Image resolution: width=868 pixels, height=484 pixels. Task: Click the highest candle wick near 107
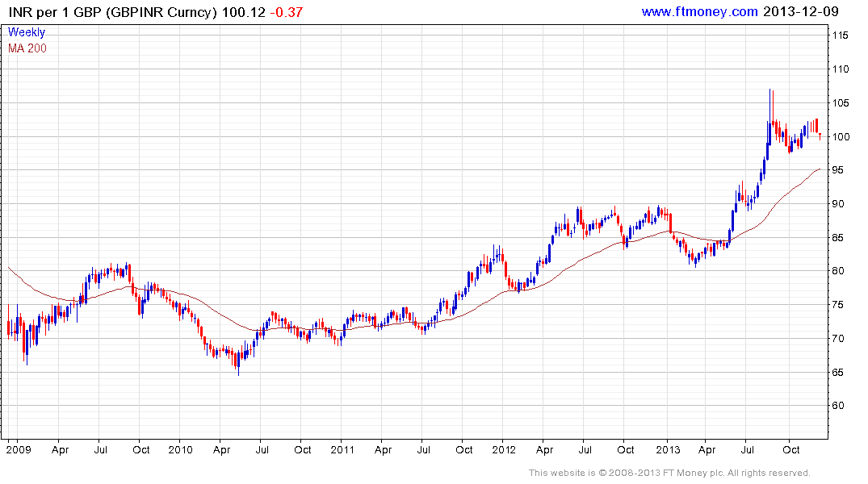point(770,91)
